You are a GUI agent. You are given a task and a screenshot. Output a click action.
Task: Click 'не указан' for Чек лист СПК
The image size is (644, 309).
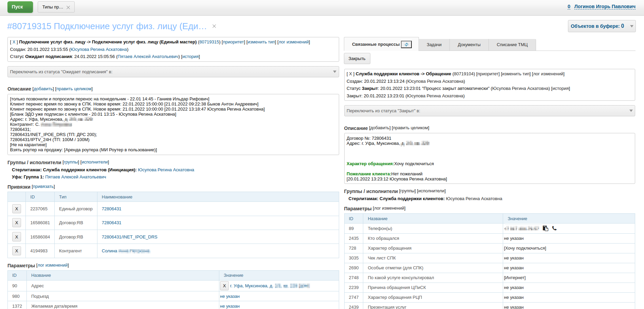[514, 258]
